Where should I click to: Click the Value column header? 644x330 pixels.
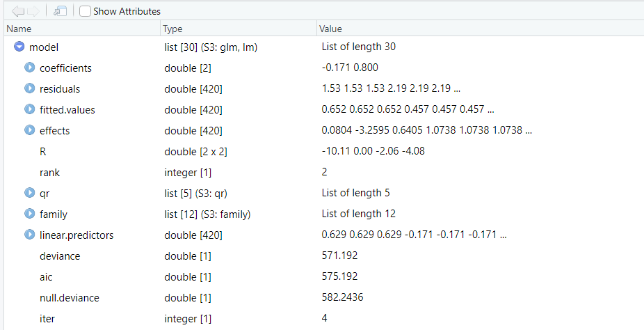[330, 29]
